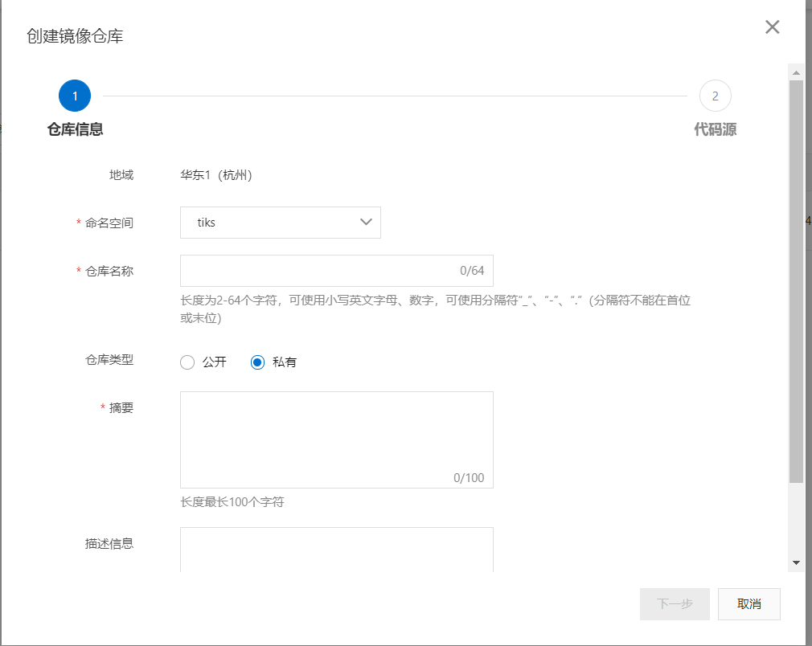The width and height of the screenshot is (812, 646).
Task: Click the 下一步 button
Action: 675,604
